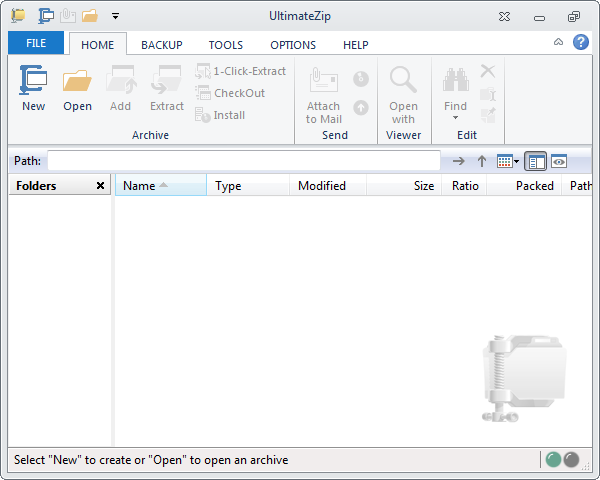Switch to the BACKUP tab
600x480 pixels.
(x=161, y=45)
